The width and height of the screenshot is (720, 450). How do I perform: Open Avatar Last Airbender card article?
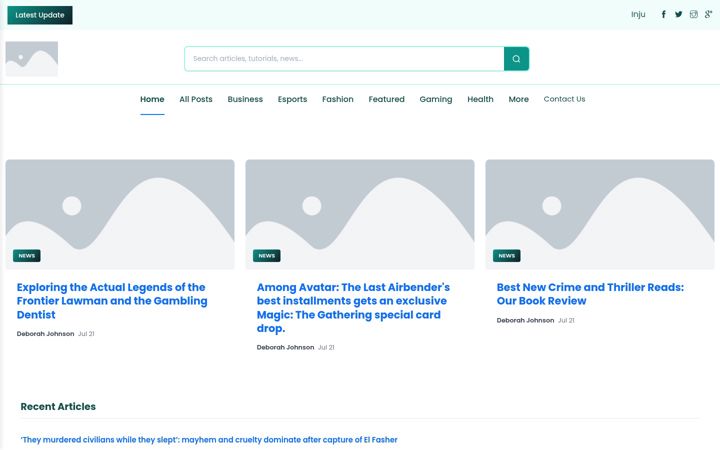coord(353,308)
